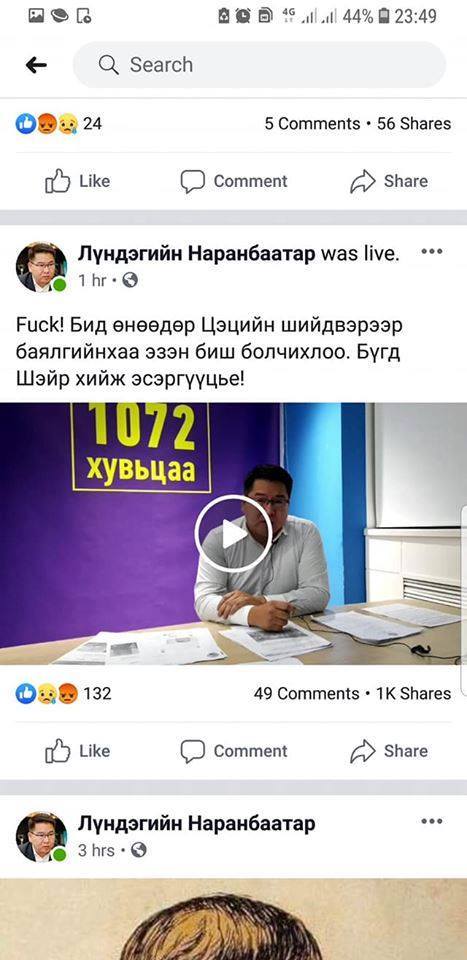Viewport: 467px width, 960px height.
Task: Tap the public globe icon beside 1 hr
Action: (x=130, y=280)
